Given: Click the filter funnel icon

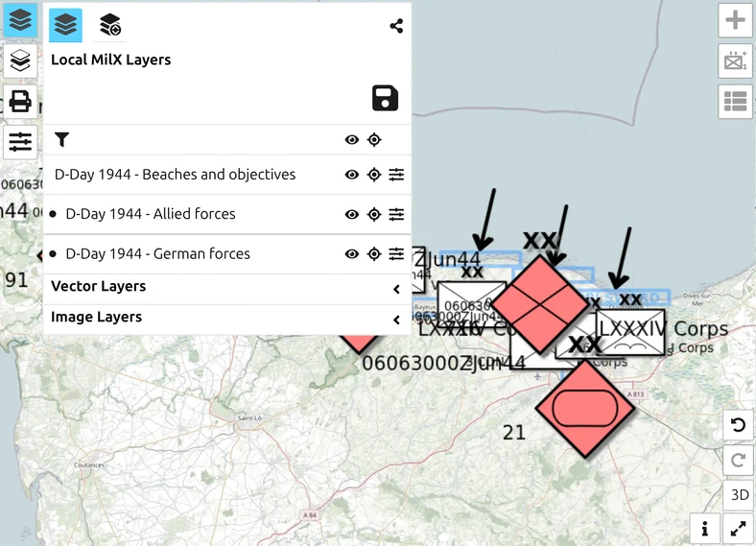Looking at the screenshot, I should tap(61, 140).
